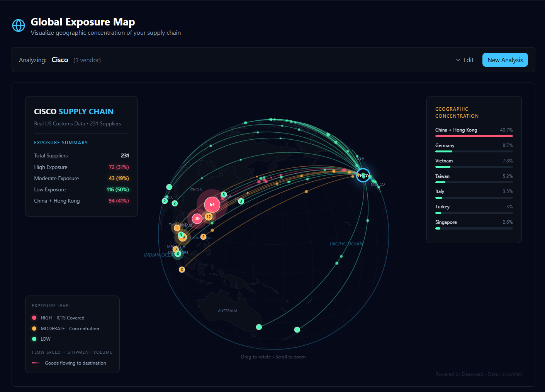
Task: Collapse the Geographic Concentration panel
Action: [457, 112]
